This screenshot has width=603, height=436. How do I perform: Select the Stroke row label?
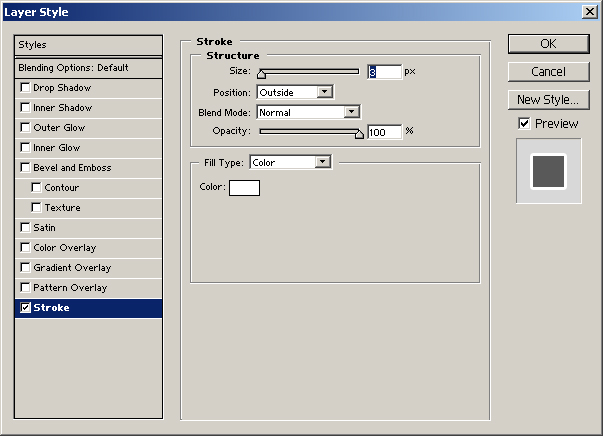(52, 308)
